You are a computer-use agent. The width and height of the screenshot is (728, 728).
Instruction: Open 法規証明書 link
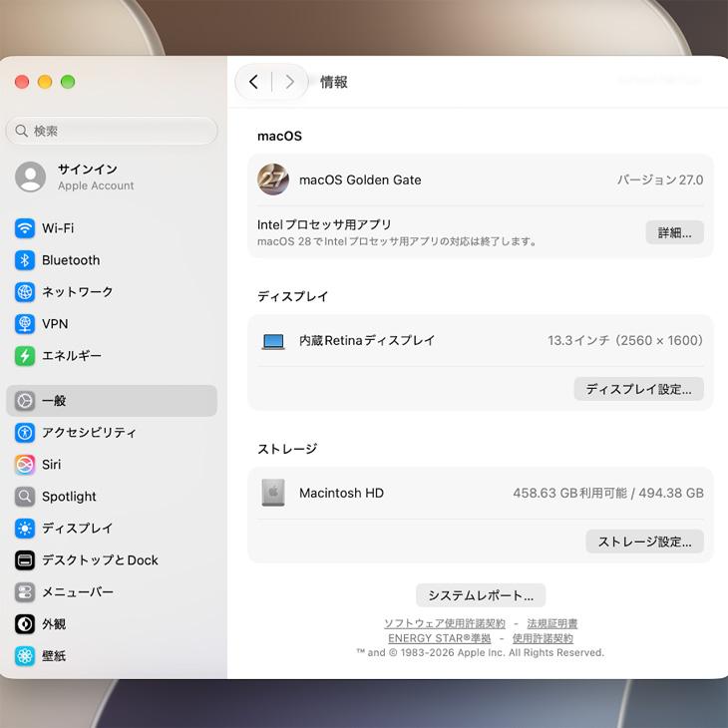pyautogui.click(x=552, y=623)
